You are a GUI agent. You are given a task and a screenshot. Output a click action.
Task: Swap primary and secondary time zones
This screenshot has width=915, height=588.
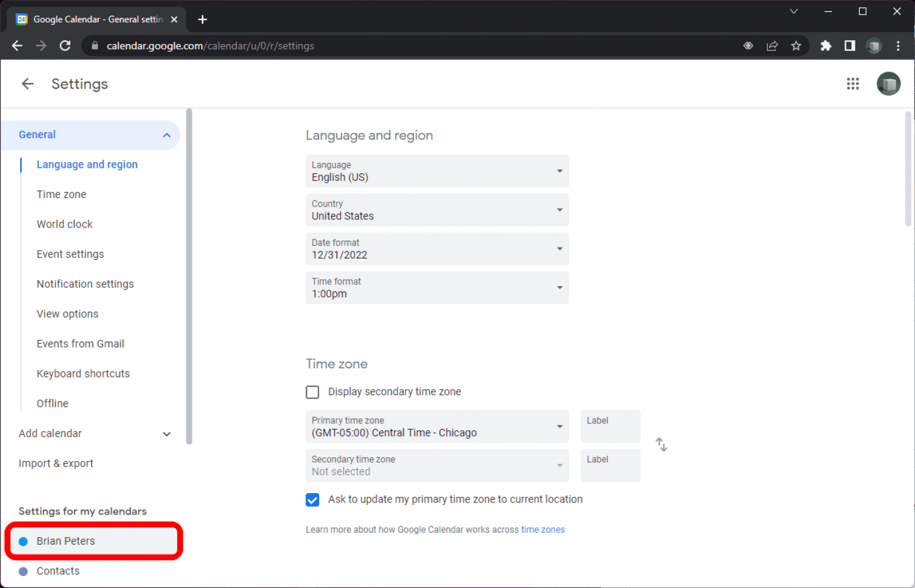pyautogui.click(x=661, y=445)
